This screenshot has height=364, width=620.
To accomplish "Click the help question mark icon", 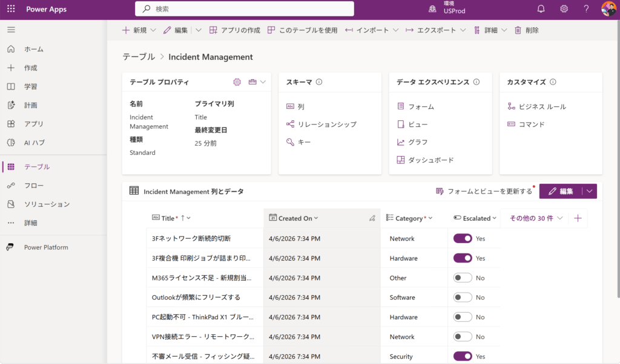I will (586, 9).
